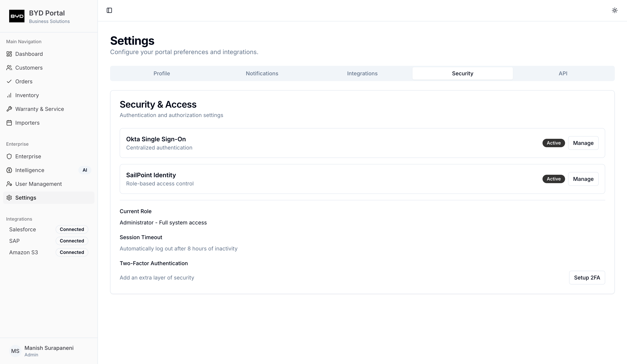Click the Setup 2FA button
Image resolution: width=627 pixels, height=364 pixels.
click(x=587, y=278)
